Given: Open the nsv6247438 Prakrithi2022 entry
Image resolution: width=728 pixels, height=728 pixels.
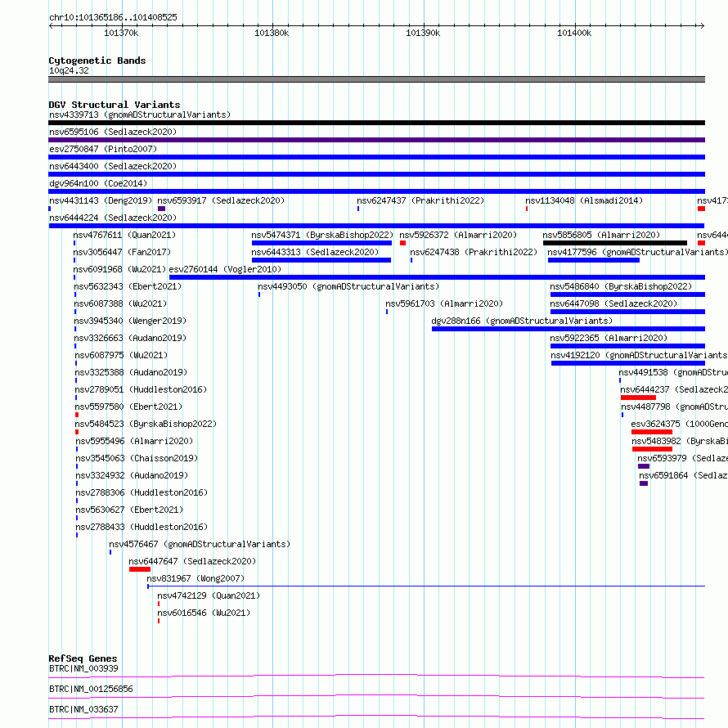Looking at the screenshot, I should 474,252.
